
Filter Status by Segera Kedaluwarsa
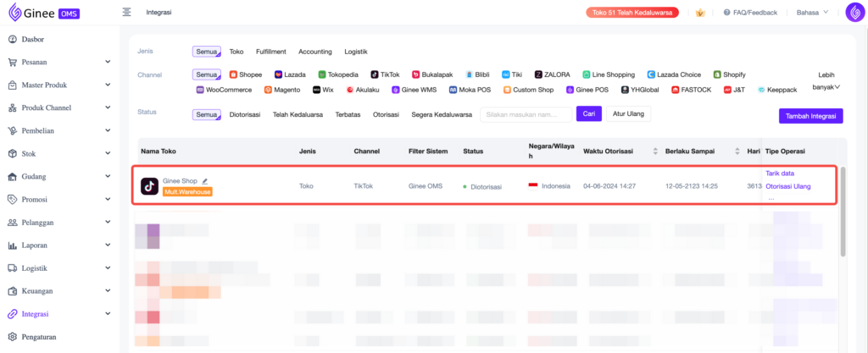442,114
